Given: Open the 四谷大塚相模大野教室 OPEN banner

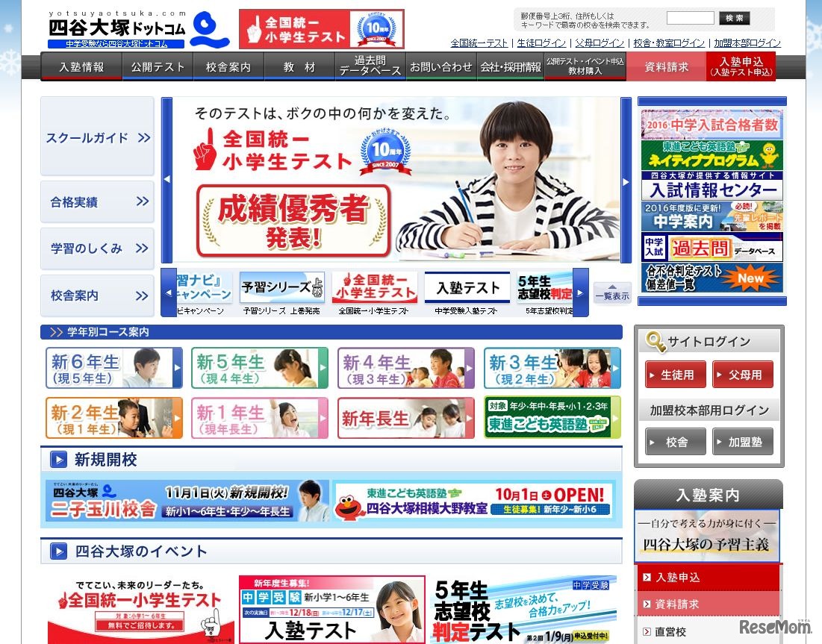Looking at the screenshot, I should (473, 501).
